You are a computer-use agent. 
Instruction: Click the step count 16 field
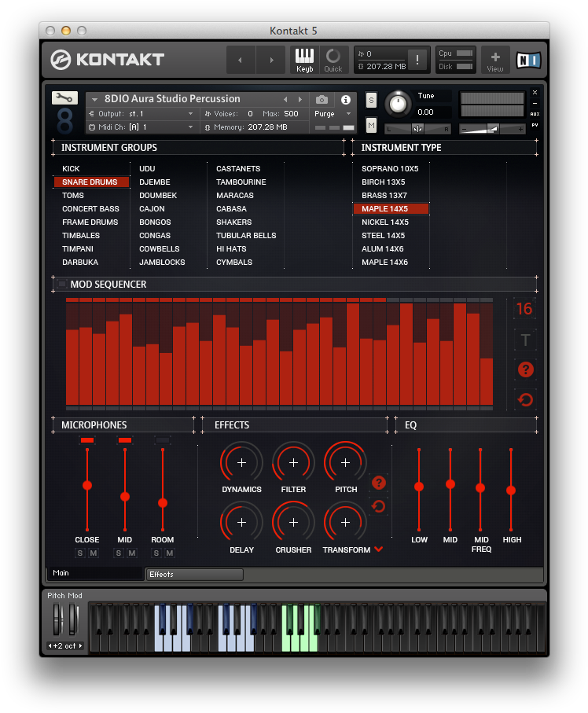pos(525,309)
